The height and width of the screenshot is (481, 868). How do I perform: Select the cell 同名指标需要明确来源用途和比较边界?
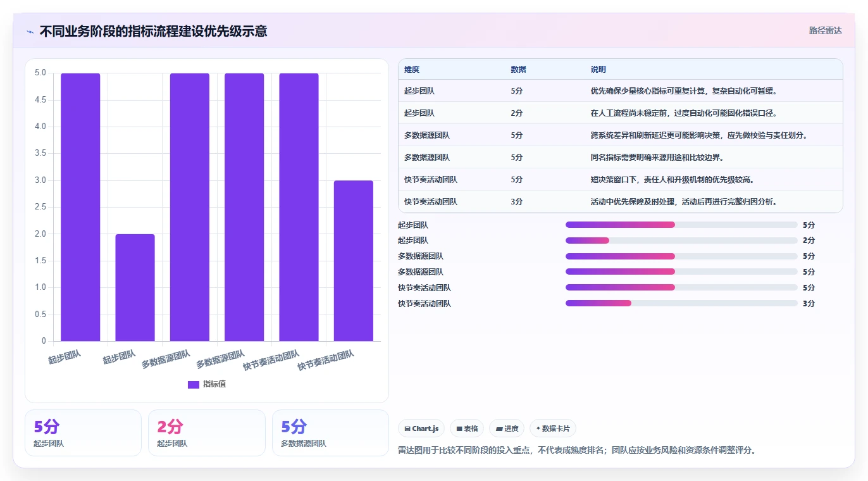(659, 158)
